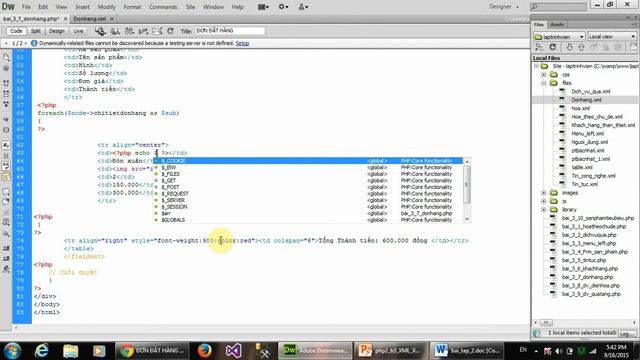The width and height of the screenshot is (640, 360).
Task: Switch to the Assets panel tab
Action: pos(557,24)
